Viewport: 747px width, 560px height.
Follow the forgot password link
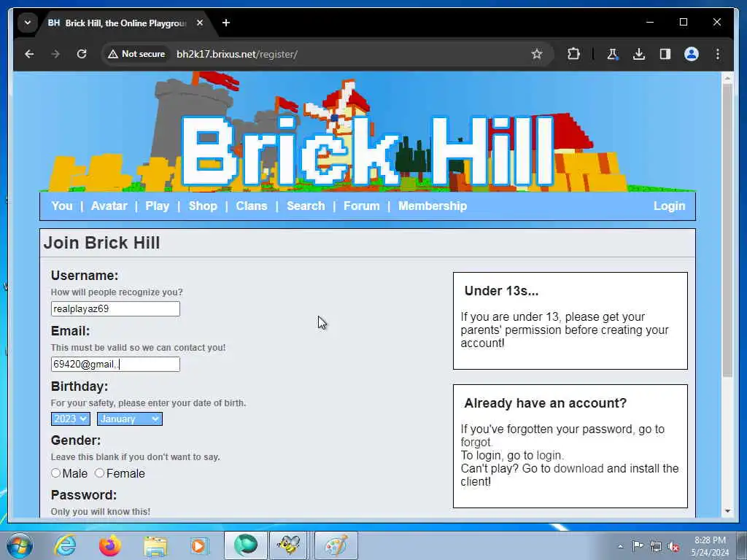(476, 443)
